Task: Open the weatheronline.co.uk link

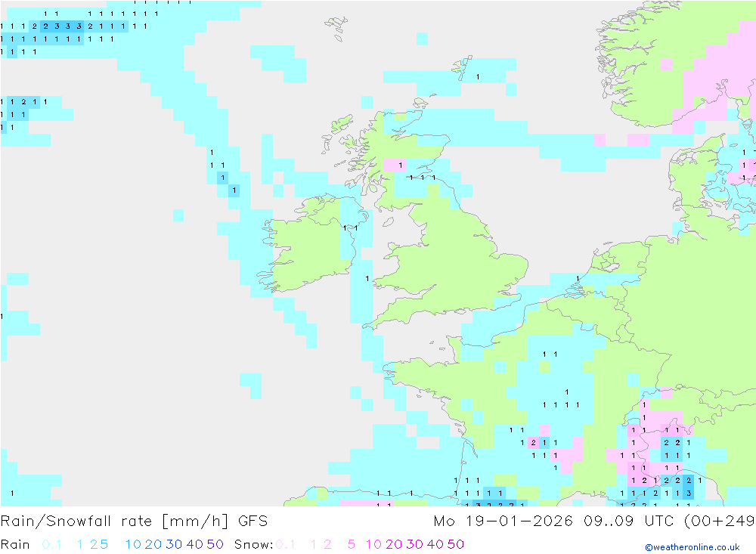Action: 692,547
